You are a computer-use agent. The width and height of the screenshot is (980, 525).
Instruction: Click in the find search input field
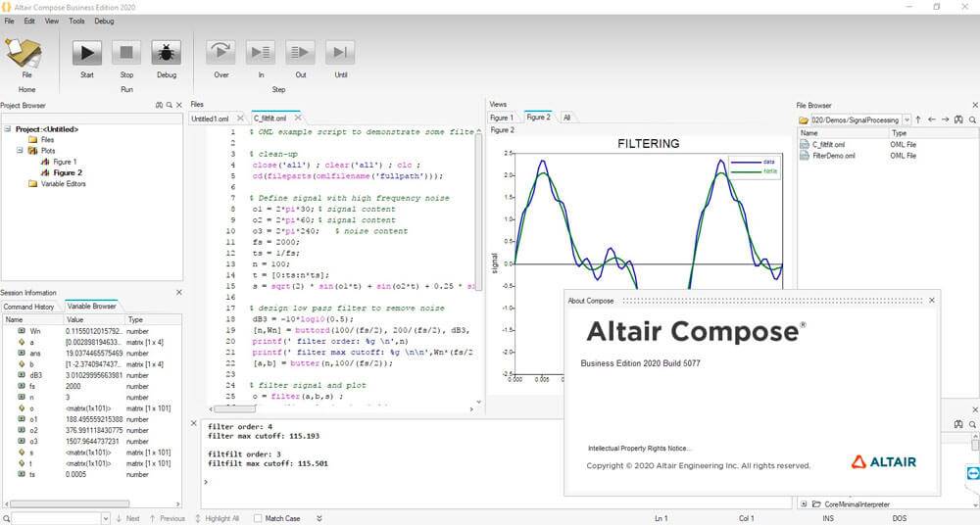(54, 518)
